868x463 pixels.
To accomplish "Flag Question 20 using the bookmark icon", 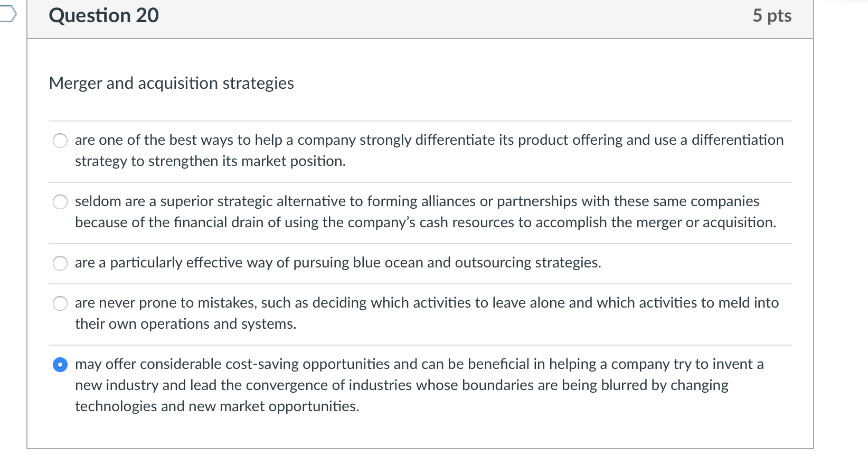I will tap(7, 15).
